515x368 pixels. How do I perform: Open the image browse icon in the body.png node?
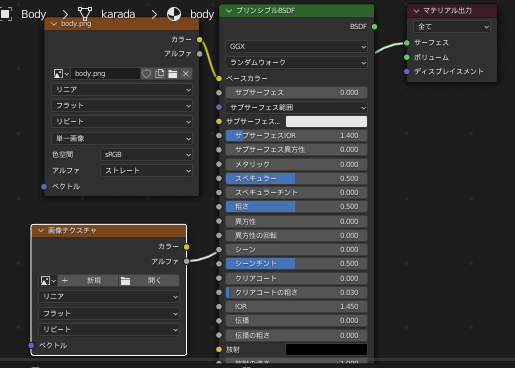(x=61, y=74)
